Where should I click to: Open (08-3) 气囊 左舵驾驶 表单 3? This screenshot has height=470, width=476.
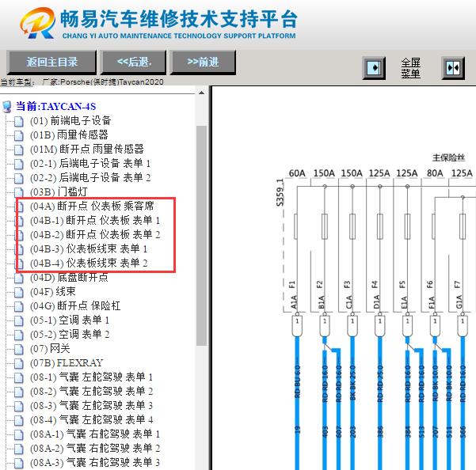(91, 406)
